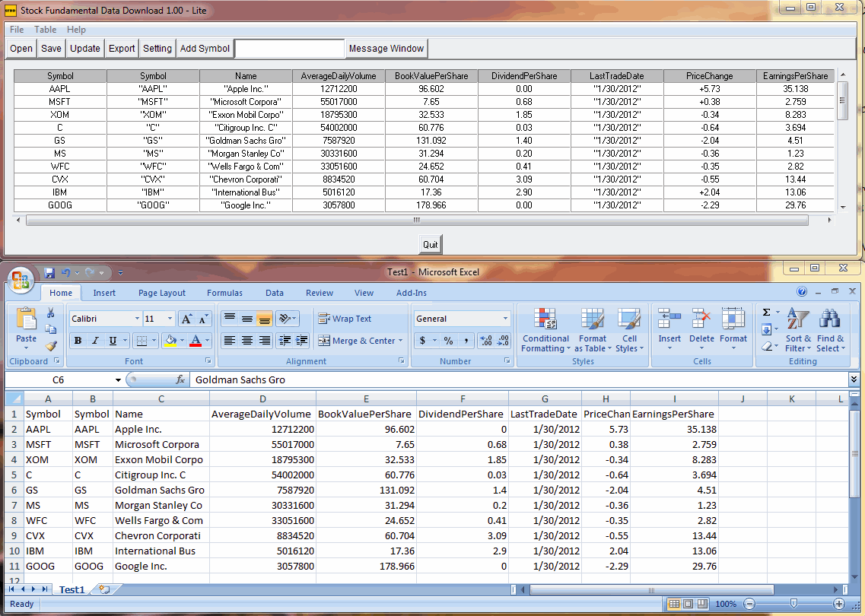This screenshot has width=865, height=616.
Task: Open the General number format dropdown
Action: point(505,319)
